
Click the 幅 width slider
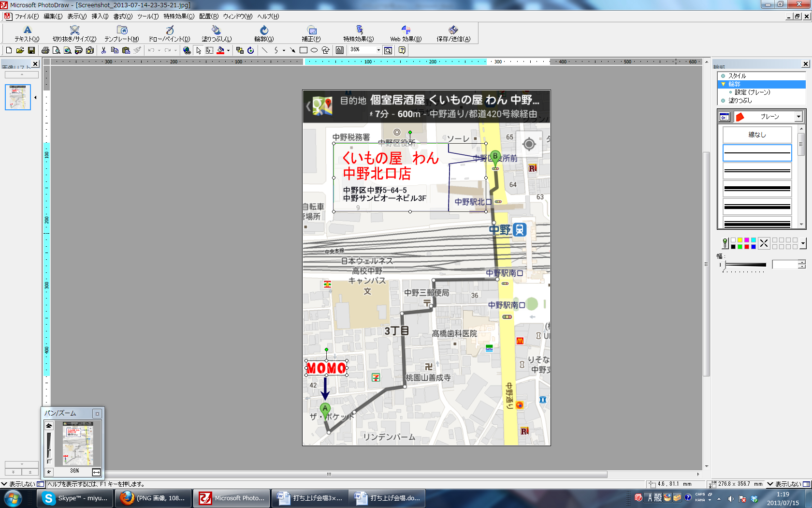[x=744, y=265]
